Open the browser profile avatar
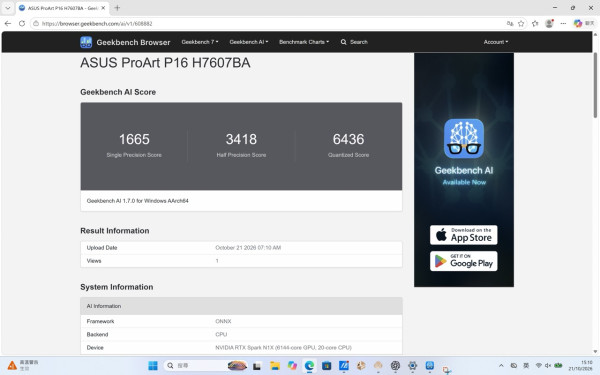The width and height of the screenshot is (600, 375). (x=549, y=23)
